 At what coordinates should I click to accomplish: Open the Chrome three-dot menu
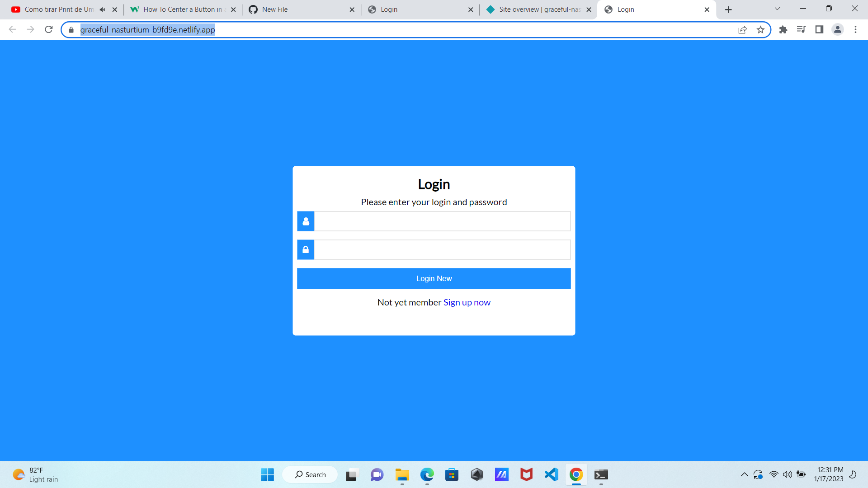click(855, 29)
